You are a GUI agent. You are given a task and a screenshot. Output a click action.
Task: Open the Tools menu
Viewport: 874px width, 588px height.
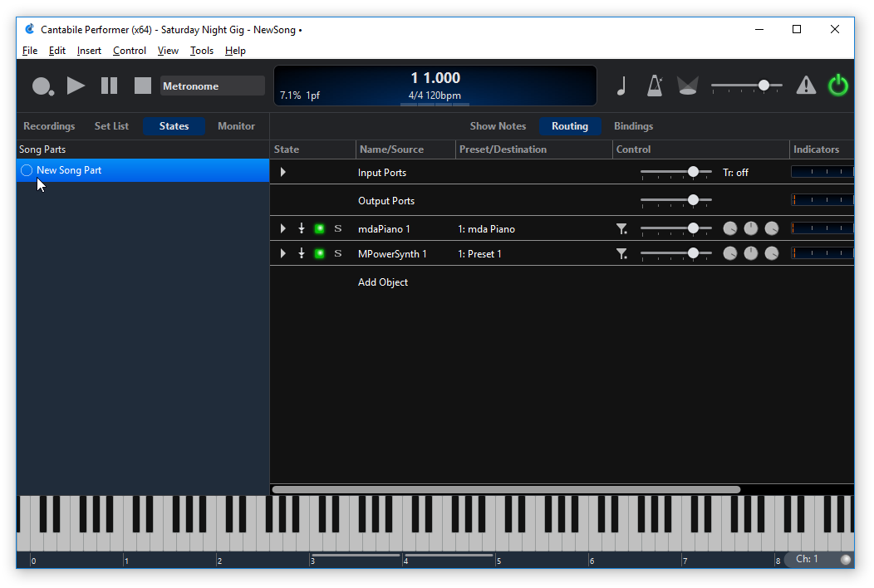pyautogui.click(x=202, y=51)
